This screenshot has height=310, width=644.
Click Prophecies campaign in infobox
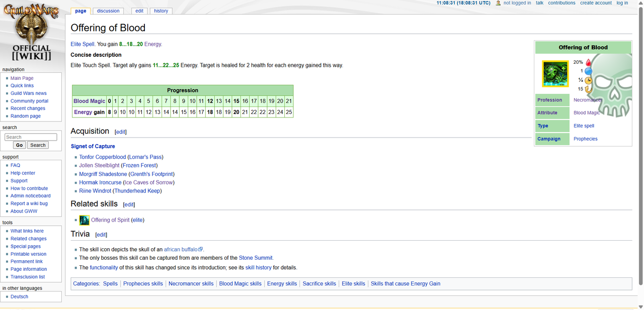tap(586, 139)
